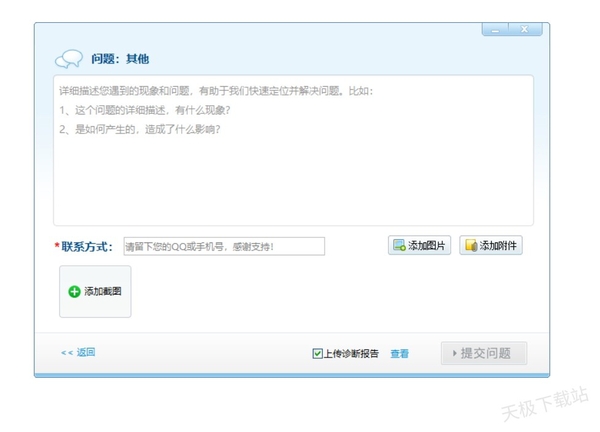Viewport: 600px width, 432px height.
Task: Click inside the problem description text area
Action: click(x=293, y=150)
